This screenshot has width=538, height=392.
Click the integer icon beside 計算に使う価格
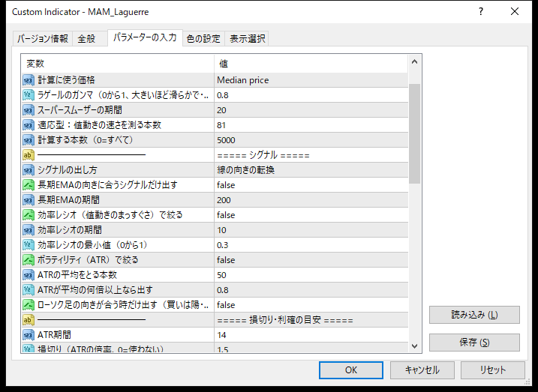pos(29,80)
